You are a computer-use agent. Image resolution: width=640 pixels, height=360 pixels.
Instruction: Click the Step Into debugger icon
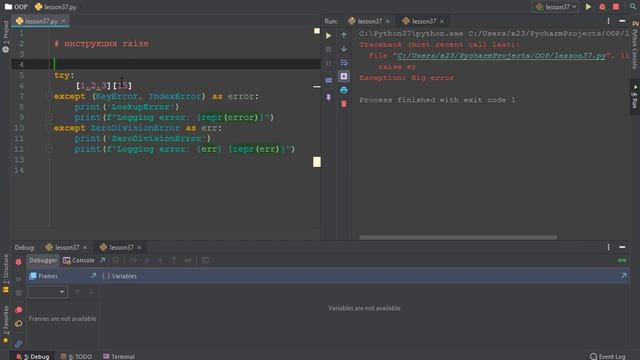coord(147,260)
